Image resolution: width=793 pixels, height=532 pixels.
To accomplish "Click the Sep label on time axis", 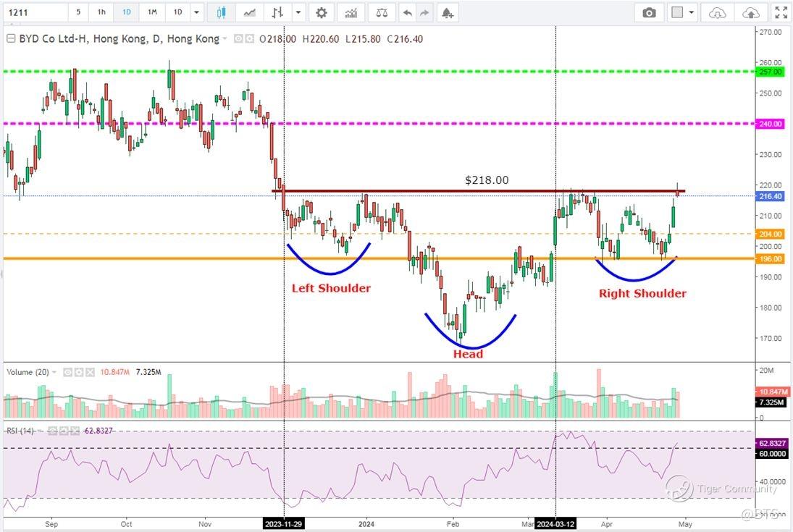I will tap(51, 524).
